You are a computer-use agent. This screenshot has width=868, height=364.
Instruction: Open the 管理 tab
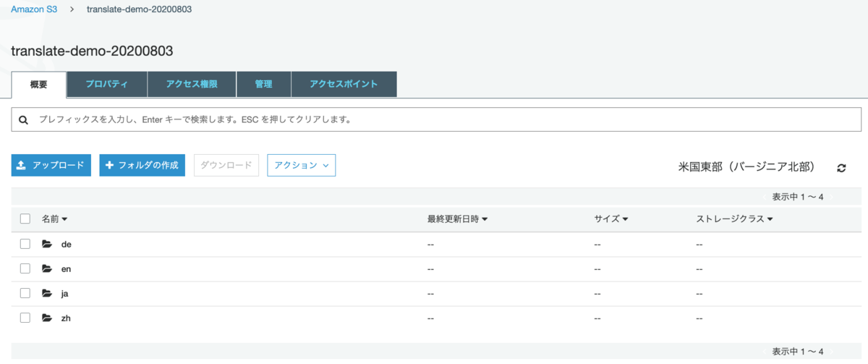[x=263, y=85]
